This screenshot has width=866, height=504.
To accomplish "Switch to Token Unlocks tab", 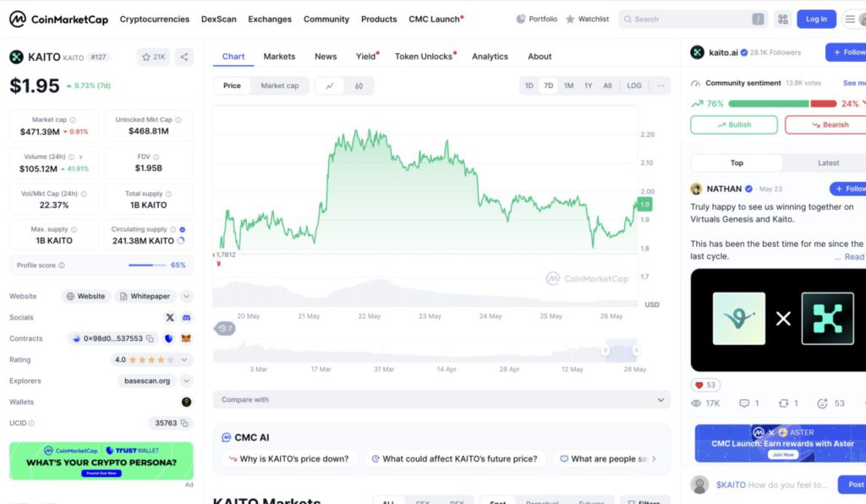I will click(x=424, y=57).
